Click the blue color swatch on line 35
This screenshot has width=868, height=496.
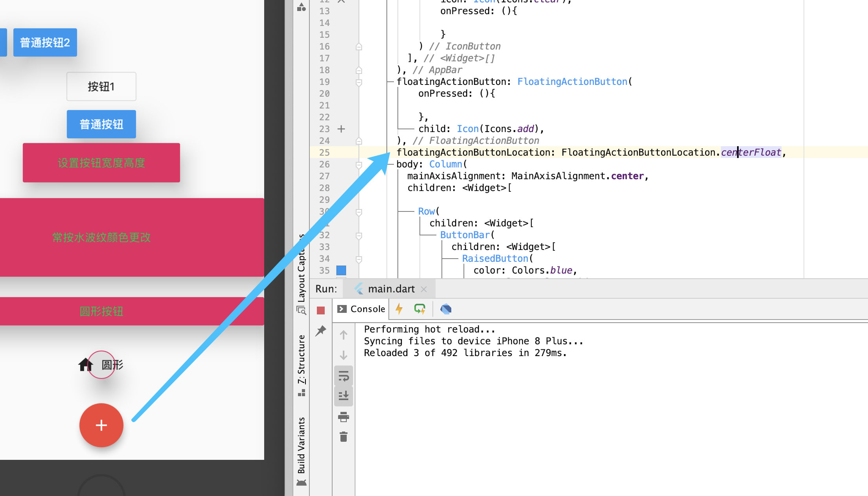[341, 270]
